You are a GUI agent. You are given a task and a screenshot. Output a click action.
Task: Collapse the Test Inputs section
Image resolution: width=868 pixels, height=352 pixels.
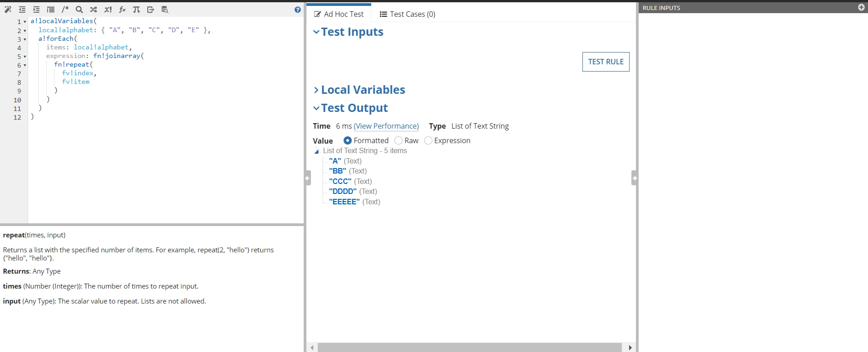click(x=316, y=32)
